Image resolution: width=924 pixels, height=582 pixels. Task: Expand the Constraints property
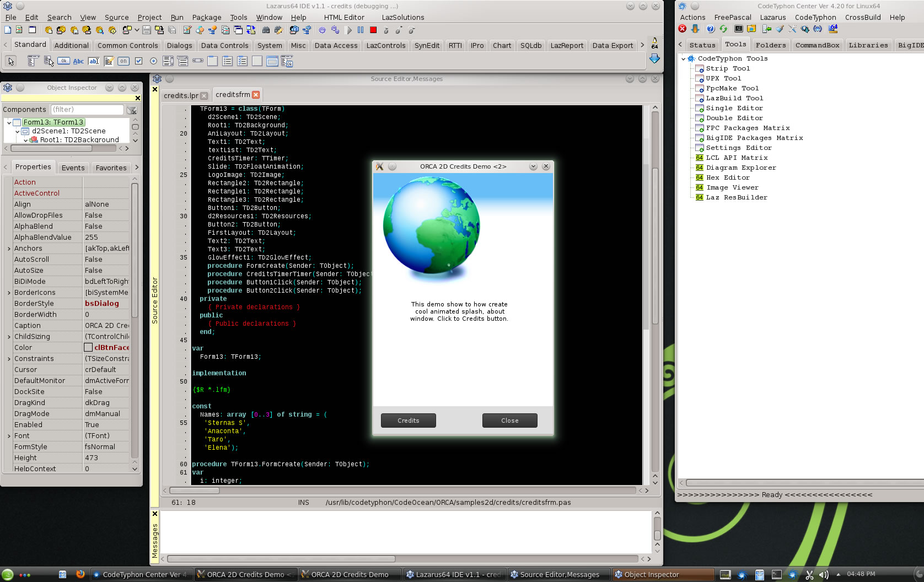coord(9,359)
